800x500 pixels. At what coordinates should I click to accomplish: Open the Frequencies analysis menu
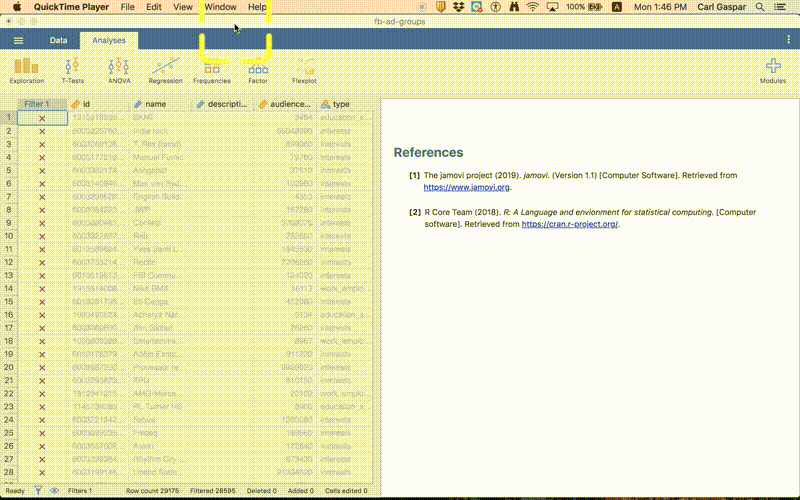click(211, 69)
